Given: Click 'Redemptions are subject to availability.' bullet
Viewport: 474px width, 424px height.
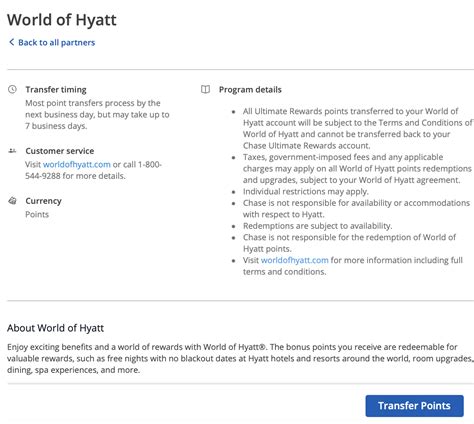Looking at the screenshot, I should click(x=318, y=226).
